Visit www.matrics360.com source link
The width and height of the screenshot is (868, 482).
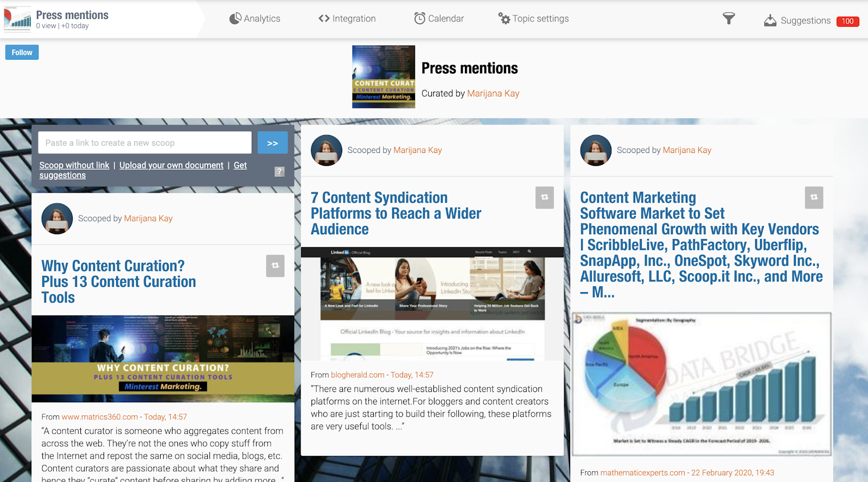point(100,417)
